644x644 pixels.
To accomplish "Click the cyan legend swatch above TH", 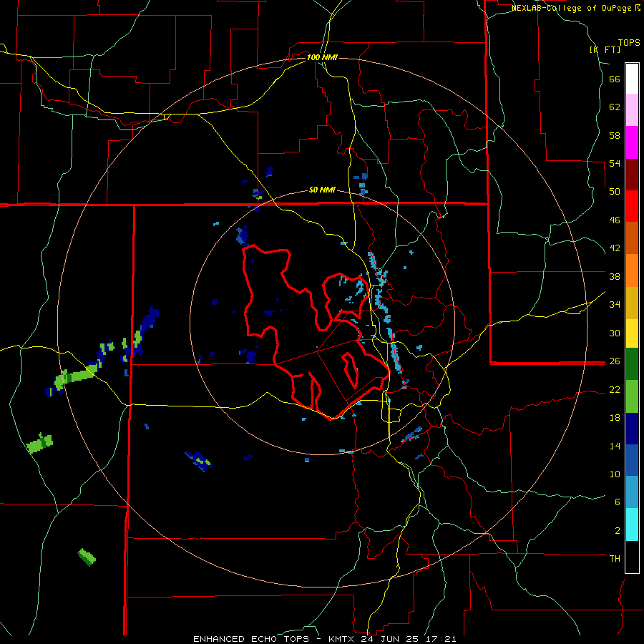I will point(632,525).
